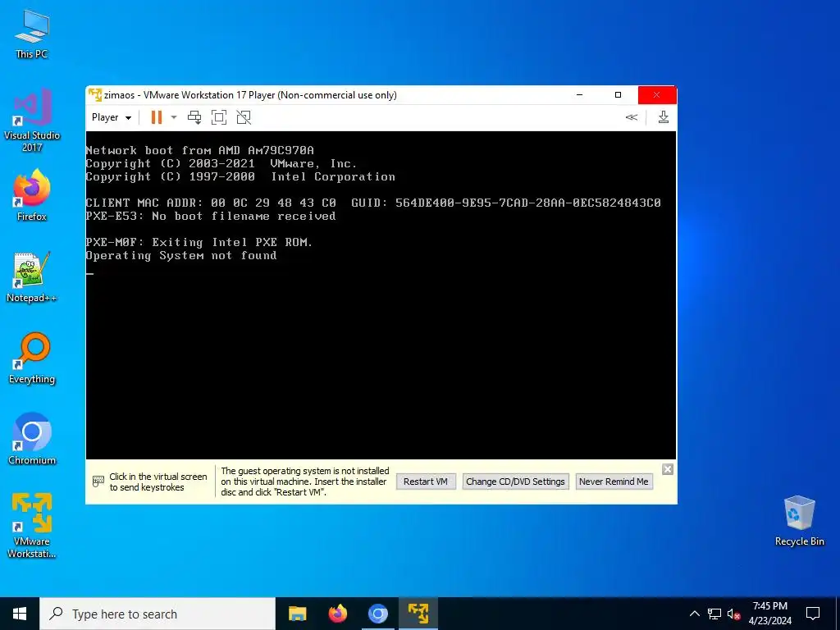Pause the virtual machine
The width and height of the screenshot is (840, 630).
pyautogui.click(x=157, y=117)
